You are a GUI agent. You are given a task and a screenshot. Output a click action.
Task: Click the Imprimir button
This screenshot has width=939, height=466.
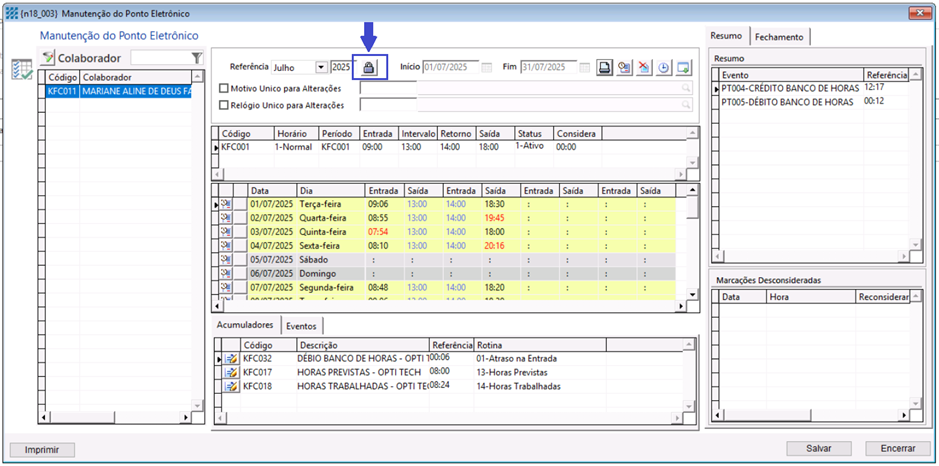tap(41, 448)
